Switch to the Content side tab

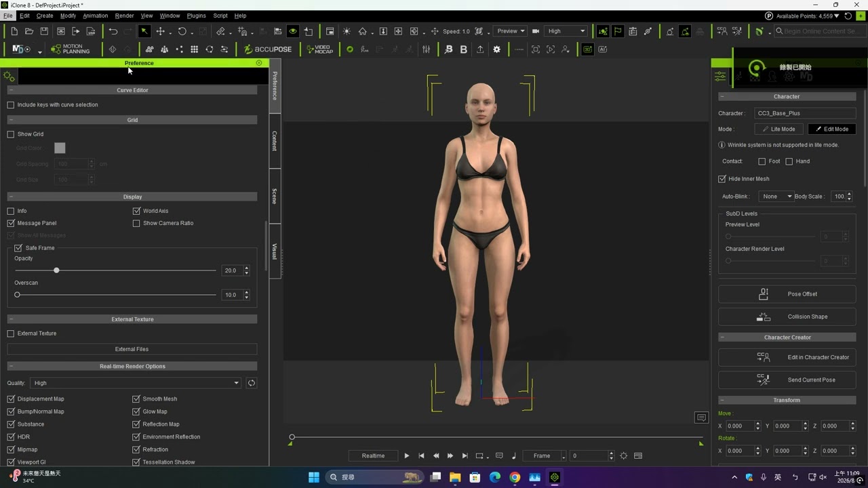275,141
